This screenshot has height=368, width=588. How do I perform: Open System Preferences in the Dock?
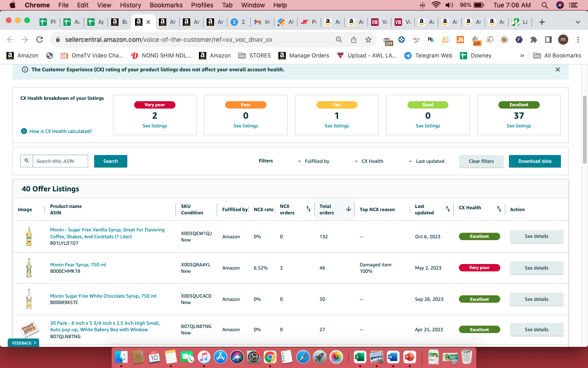[x=254, y=357]
